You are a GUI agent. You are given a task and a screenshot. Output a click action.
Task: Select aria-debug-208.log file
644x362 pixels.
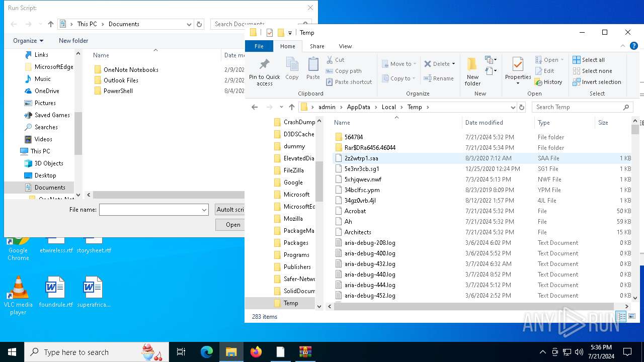(x=370, y=243)
